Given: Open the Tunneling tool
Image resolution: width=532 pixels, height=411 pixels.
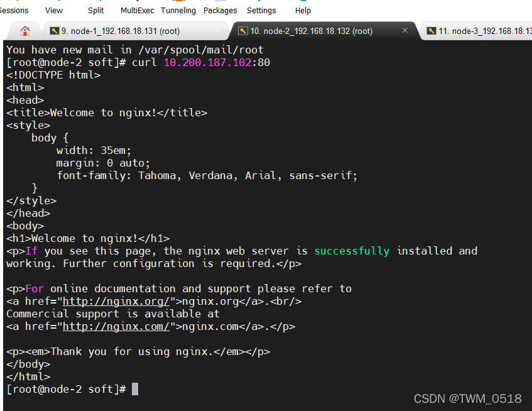Looking at the screenshot, I should point(178,10).
